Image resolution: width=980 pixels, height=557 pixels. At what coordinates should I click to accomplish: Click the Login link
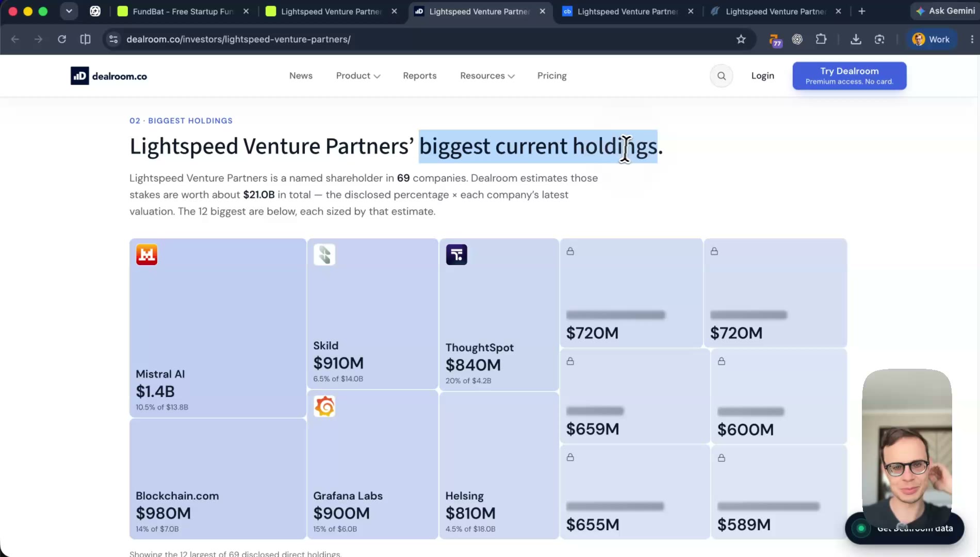point(762,76)
